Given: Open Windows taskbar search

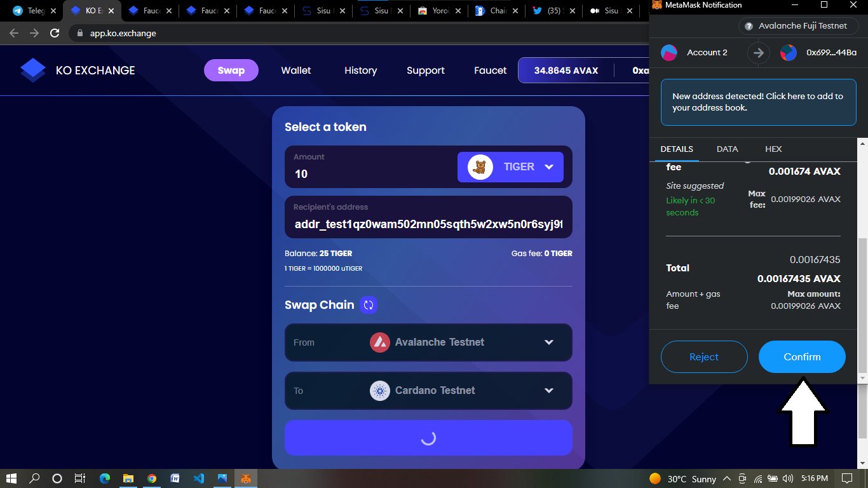Looking at the screenshot, I should point(35,478).
